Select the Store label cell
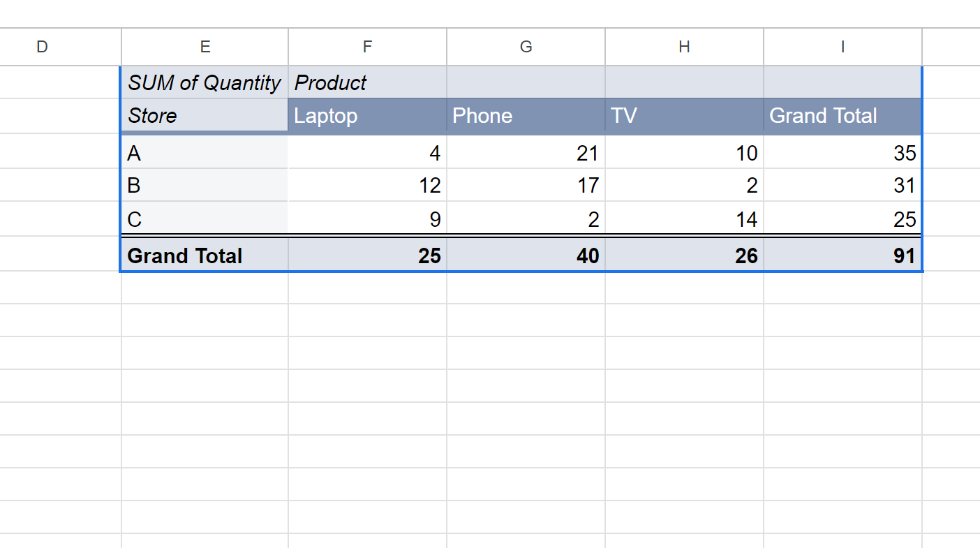This screenshot has width=980, height=548. (205, 115)
